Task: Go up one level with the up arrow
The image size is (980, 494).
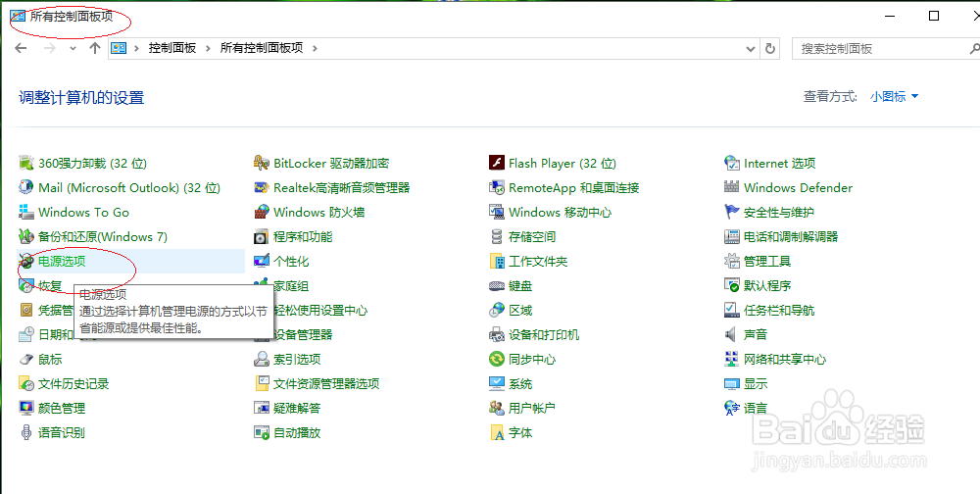Action: pyautogui.click(x=95, y=48)
